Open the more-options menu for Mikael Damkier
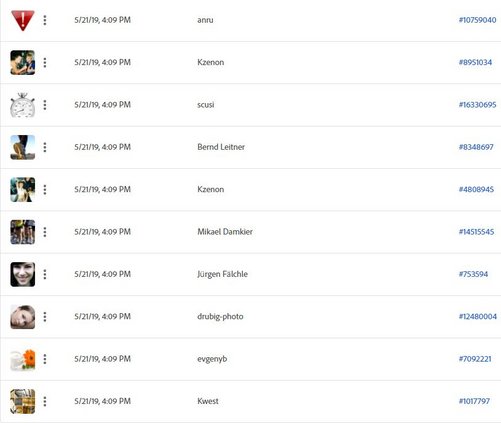Viewport: 501px width, 423px height. (45, 232)
